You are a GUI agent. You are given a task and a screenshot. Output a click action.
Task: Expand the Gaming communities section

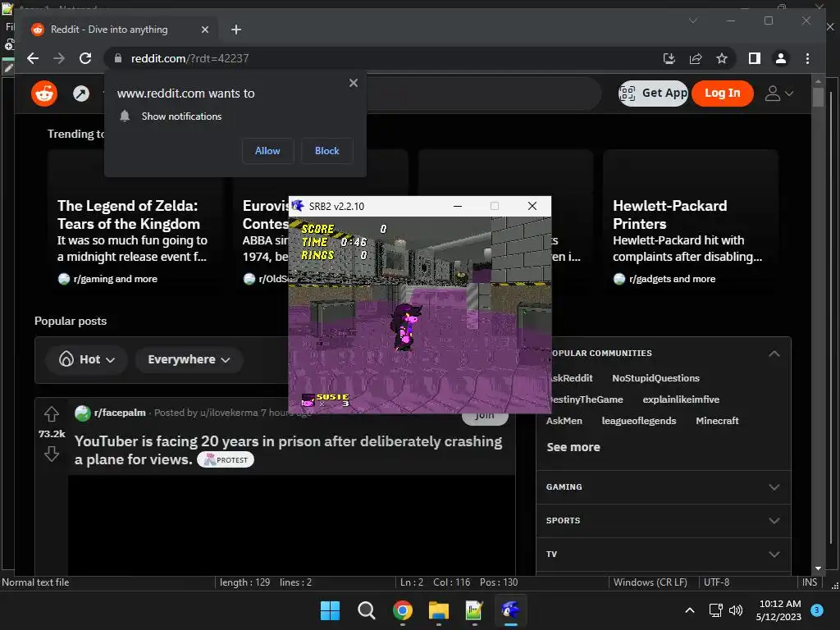pyautogui.click(x=774, y=487)
